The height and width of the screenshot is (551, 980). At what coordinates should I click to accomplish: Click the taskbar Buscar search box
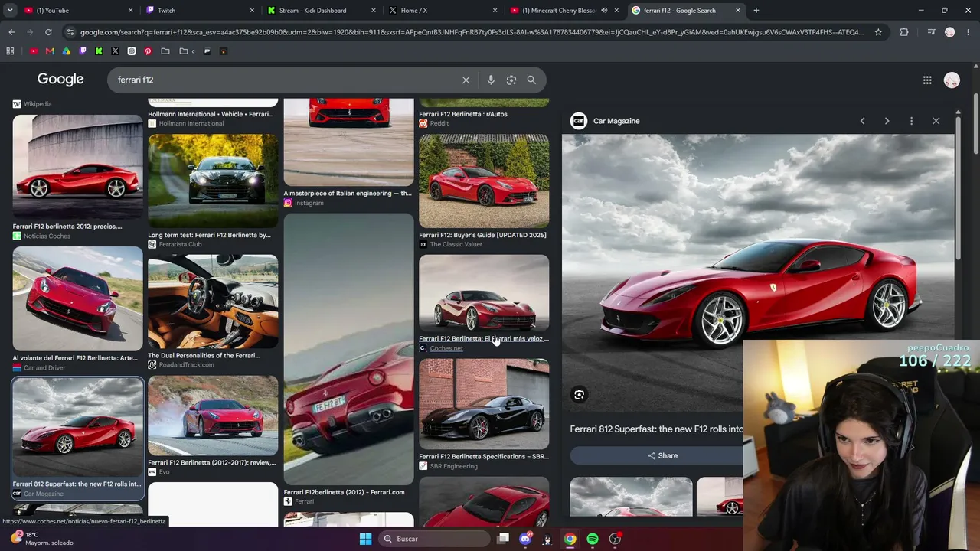435,539
